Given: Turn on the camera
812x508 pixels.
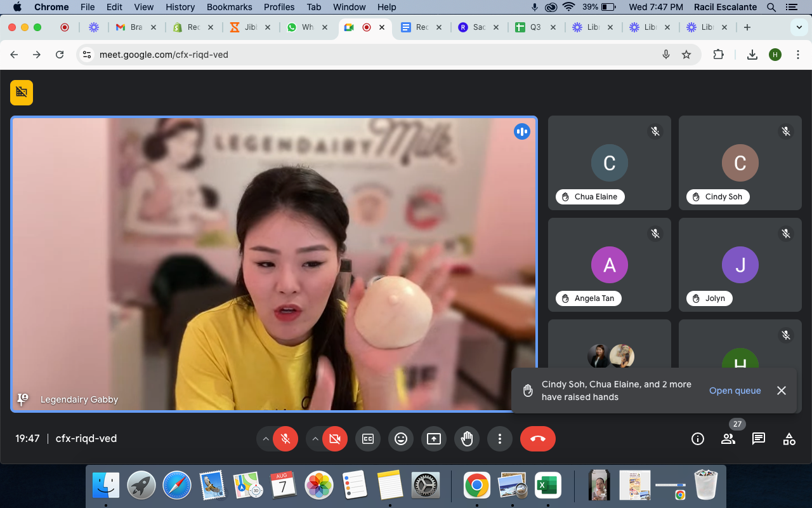Looking at the screenshot, I should (335, 439).
